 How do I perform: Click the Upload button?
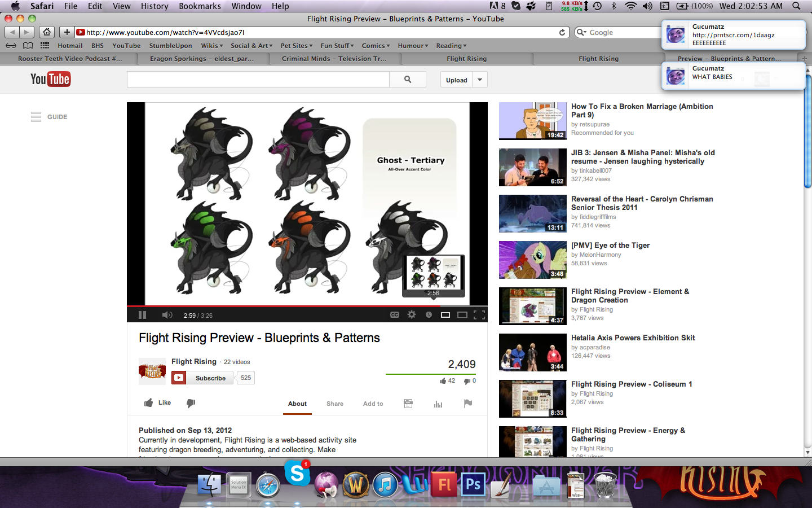tap(457, 80)
